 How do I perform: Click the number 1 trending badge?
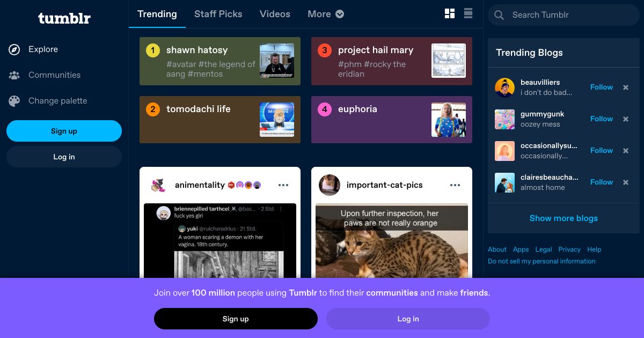153,50
